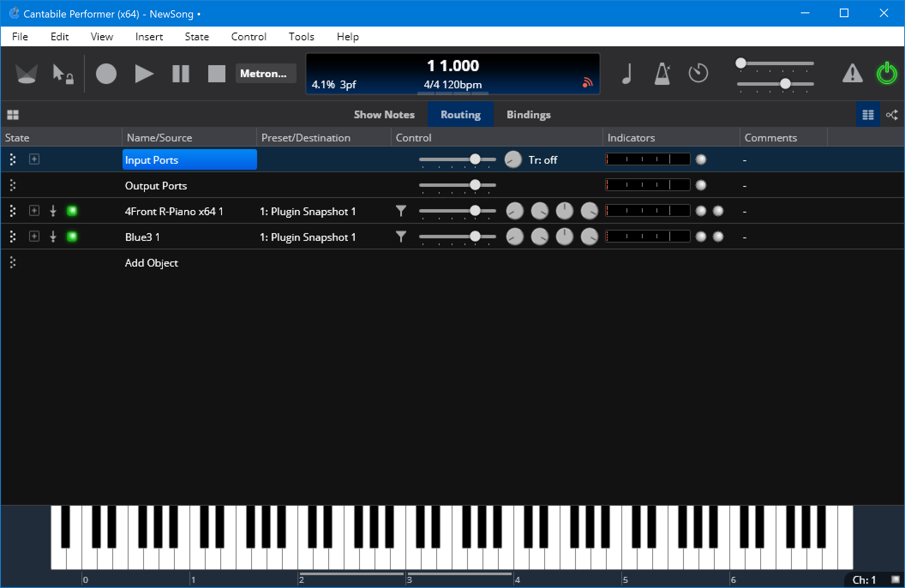Open the Control menu
Viewport: 905px width, 588px height.
click(x=249, y=37)
